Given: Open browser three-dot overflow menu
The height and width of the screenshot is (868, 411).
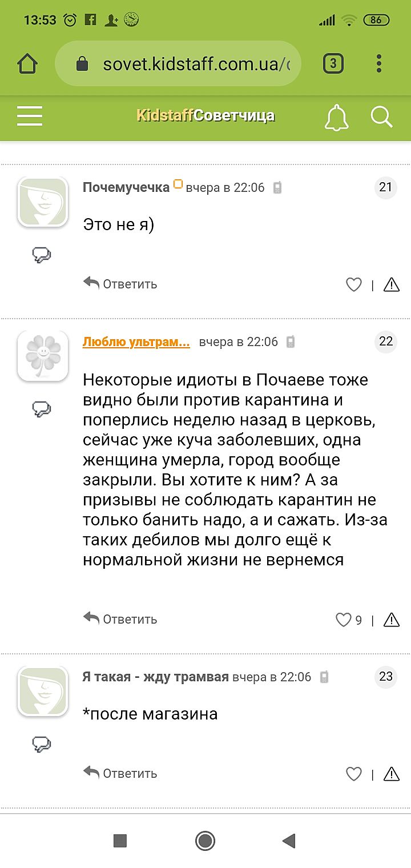Looking at the screenshot, I should coord(378,64).
